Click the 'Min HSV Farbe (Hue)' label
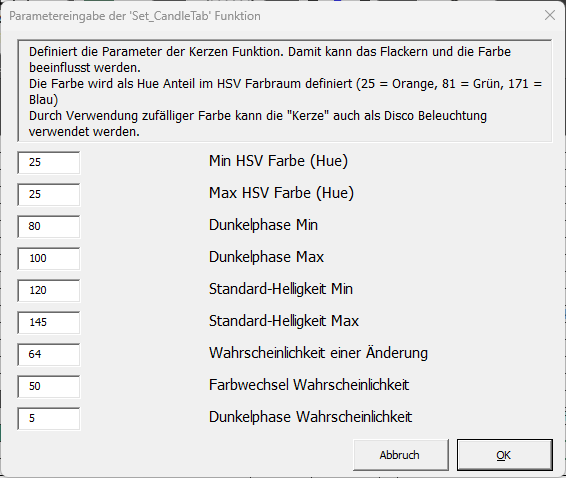This screenshot has width=566, height=478. click(278, 161)
